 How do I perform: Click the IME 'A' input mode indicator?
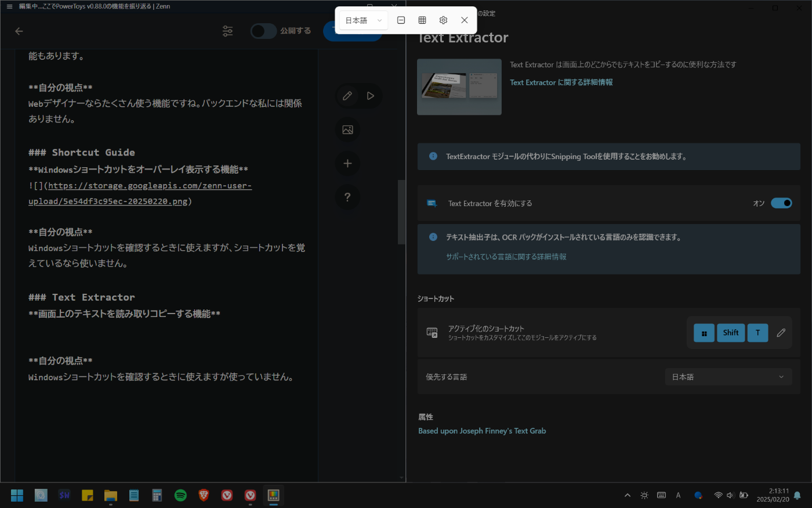tap(678, 495)
